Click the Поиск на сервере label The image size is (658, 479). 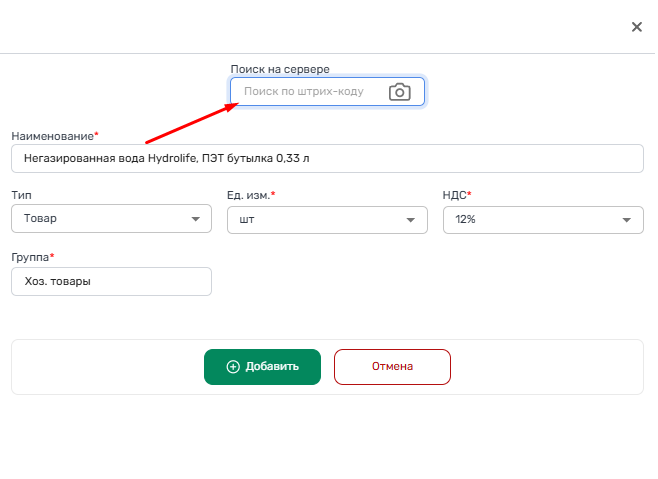280,69
